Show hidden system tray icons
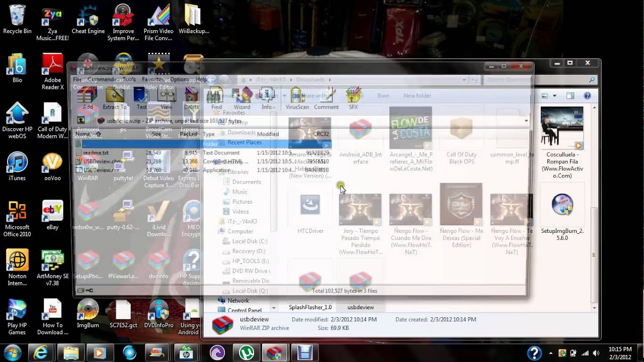Screen dimensions: 644x362 [550, 353]
